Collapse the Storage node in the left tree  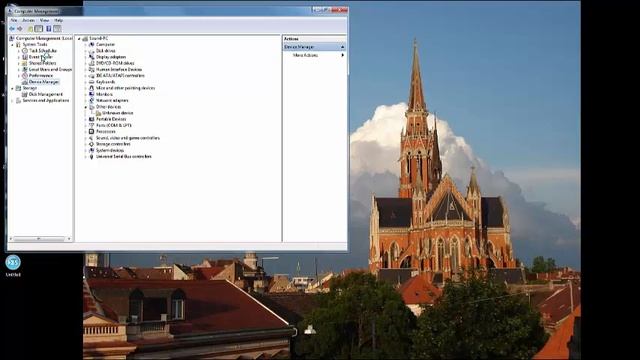coord(12,88)
